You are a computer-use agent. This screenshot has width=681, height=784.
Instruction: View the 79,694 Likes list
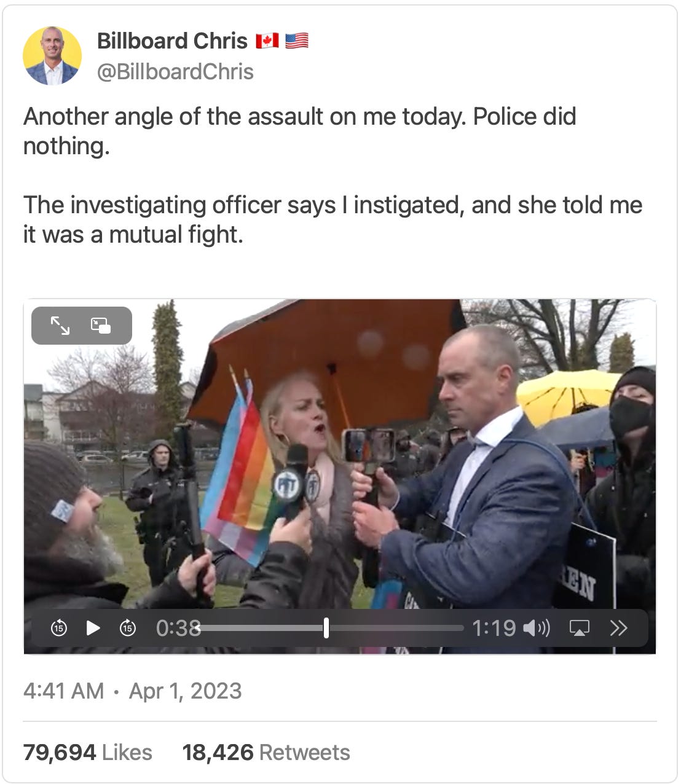87,752
